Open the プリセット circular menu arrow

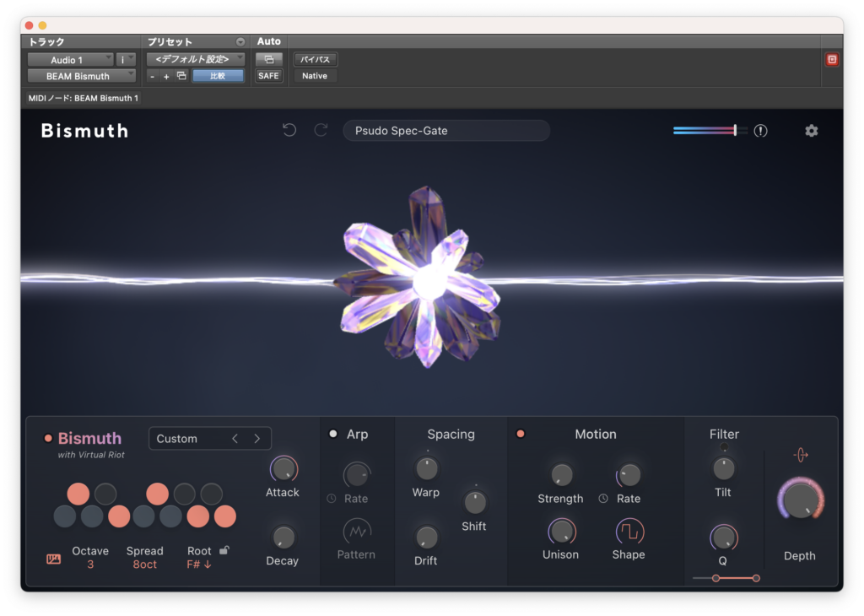tap(240, 42)
